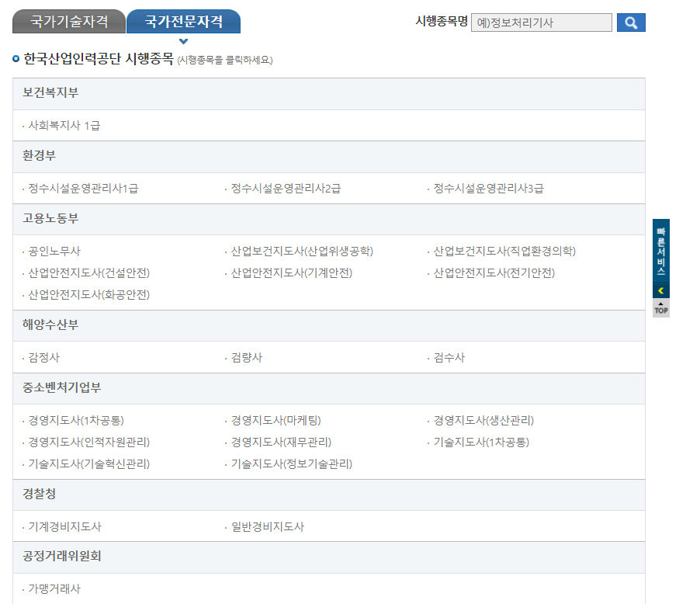The width and height of the screenshot is (700, 604).
Task: Click the 환경부 section header
Action: [328, 157]
